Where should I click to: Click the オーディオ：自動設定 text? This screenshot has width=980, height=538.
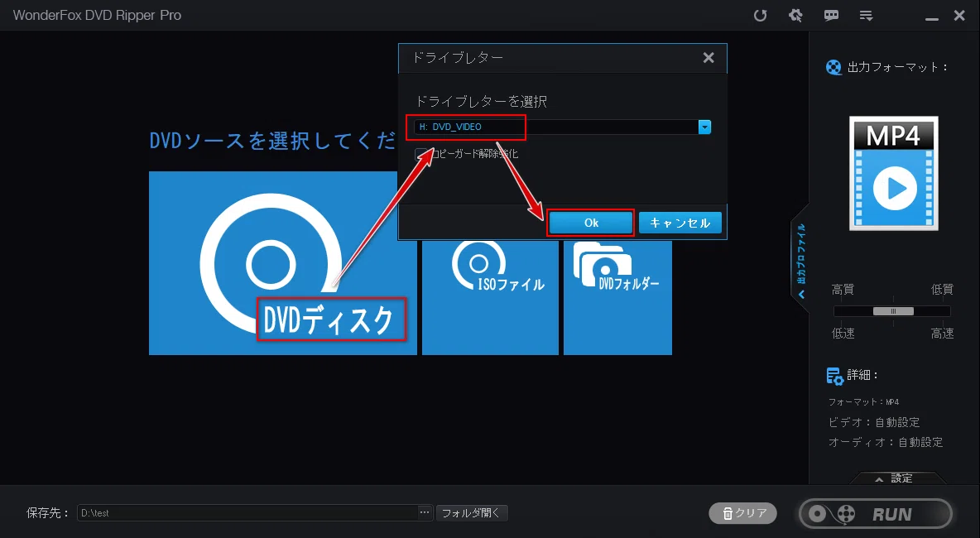point(886,442)
